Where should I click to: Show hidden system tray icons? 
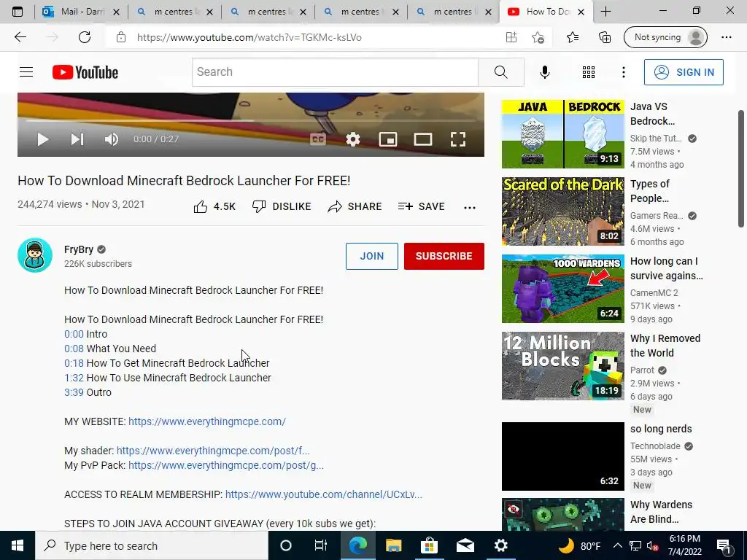(617, 545)
